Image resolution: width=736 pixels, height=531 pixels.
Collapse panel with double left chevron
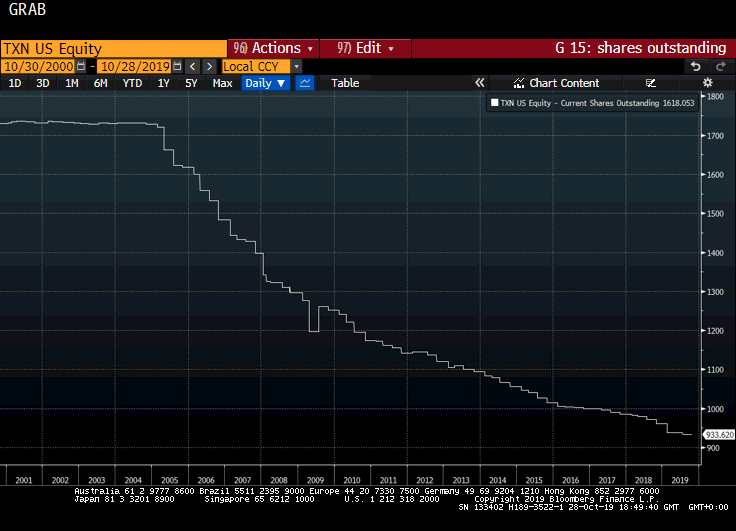[480, 83]
